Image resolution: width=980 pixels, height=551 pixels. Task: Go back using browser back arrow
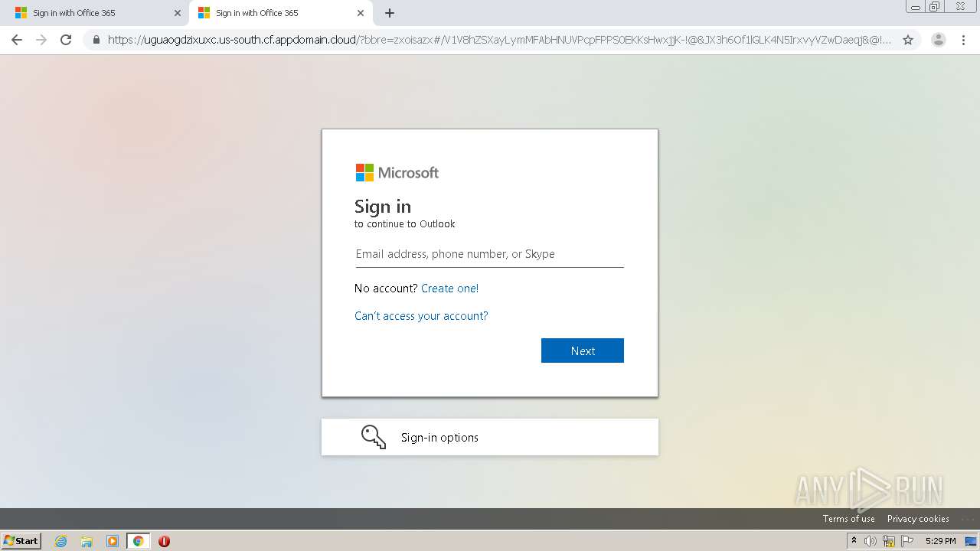click(17, 40)
